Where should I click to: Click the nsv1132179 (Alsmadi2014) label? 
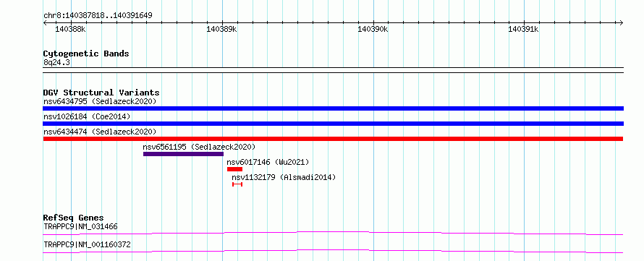click(284, 177)
